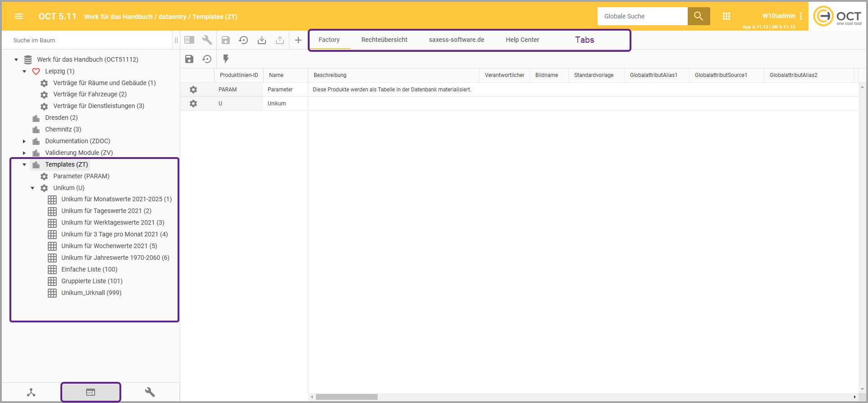
Task: Switch to structure view at bottom left
Action: 31,392
